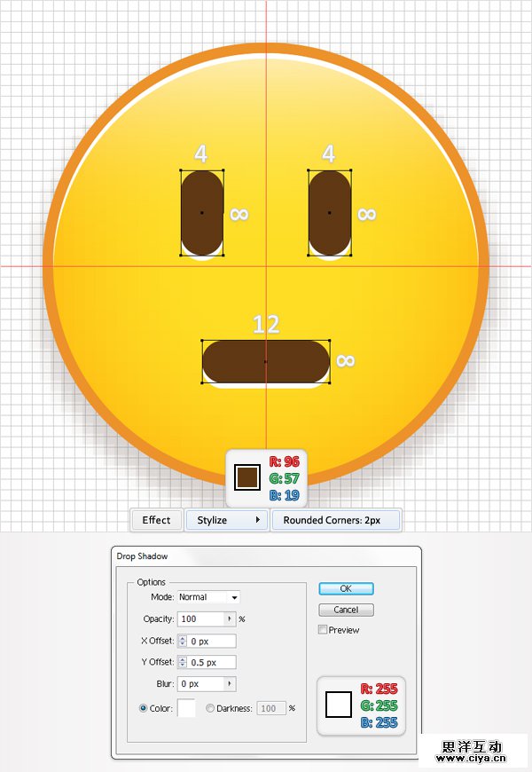The height and width of the screenshot is (772, 532).
Task: Click the Y Offset stepper arrows
Action: (183, 662)
